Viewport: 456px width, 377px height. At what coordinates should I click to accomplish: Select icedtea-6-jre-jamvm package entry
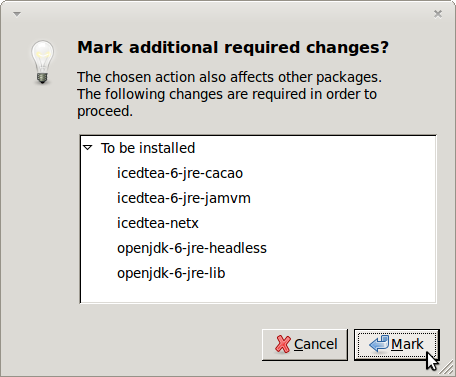tap(184, 198)
